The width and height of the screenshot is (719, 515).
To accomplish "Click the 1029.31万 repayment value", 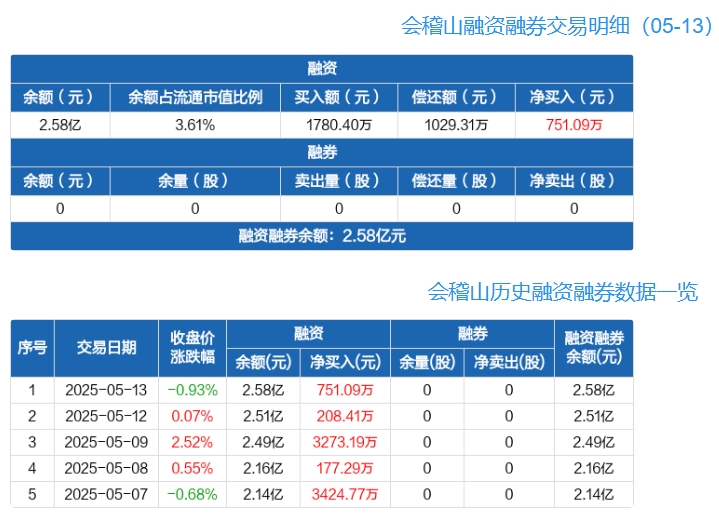I will 456,125.
